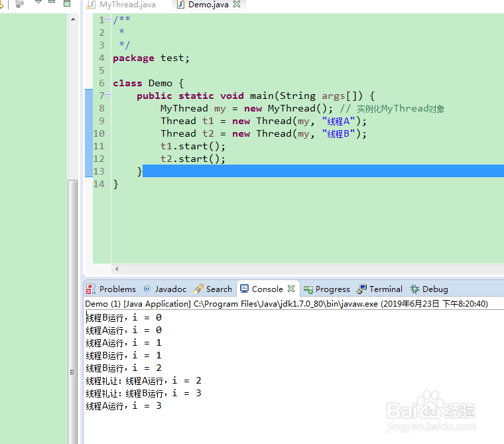Screen dimensions: 504x444
Task: Click the Java file icon on Demo.java tab
Action: [180, 5]
